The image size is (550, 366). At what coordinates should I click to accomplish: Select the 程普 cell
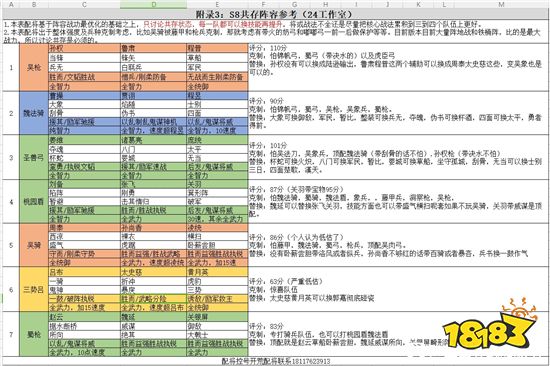click(217, 48)
